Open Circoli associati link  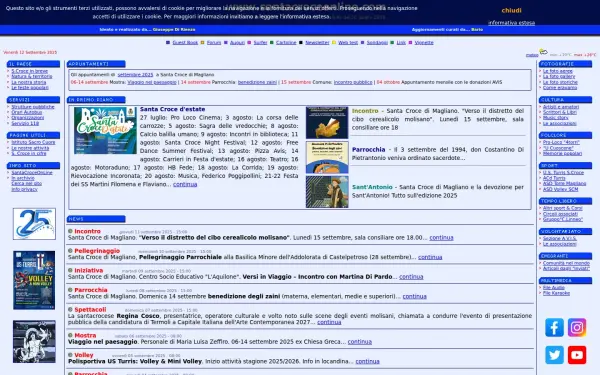[x=561, y=214]
